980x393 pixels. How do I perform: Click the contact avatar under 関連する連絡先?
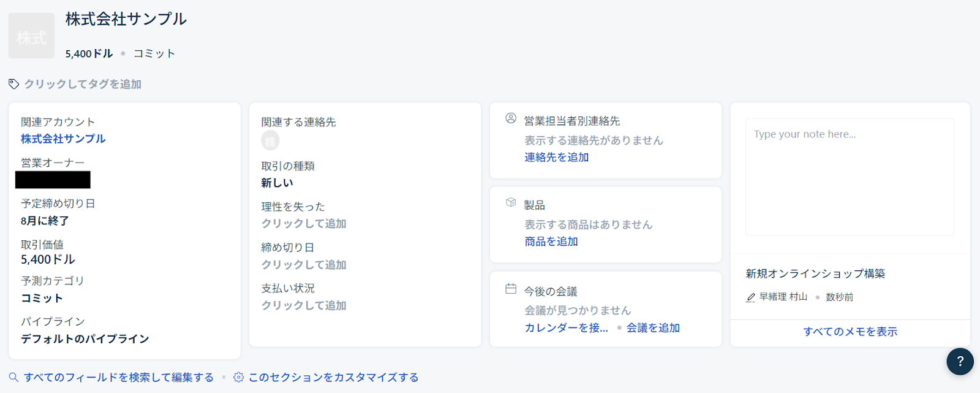coord(270,141)
